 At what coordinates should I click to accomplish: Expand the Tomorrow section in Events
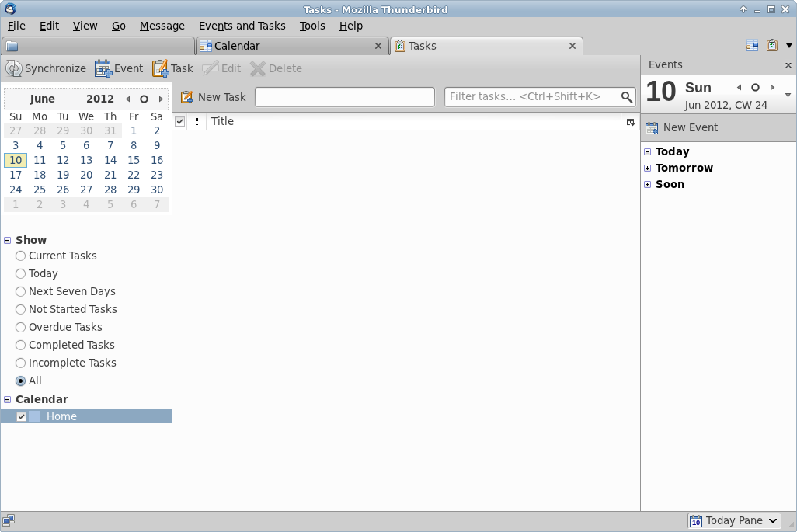pos(647,168)
